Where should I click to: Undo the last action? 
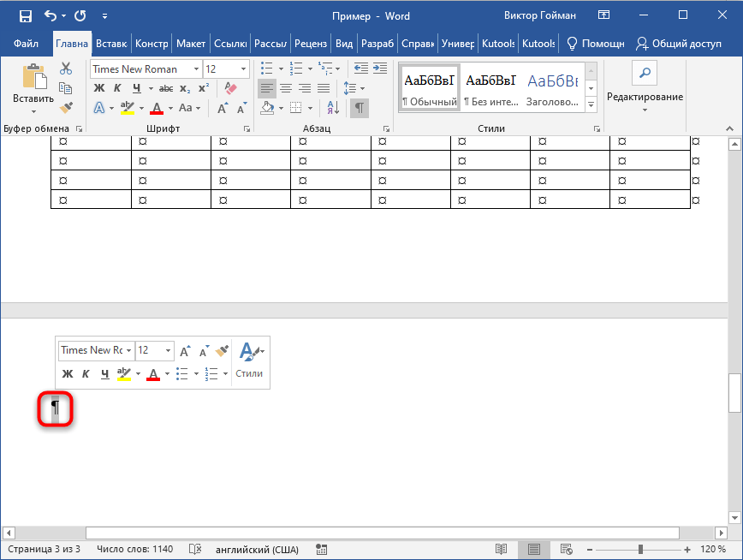[51, 15]
